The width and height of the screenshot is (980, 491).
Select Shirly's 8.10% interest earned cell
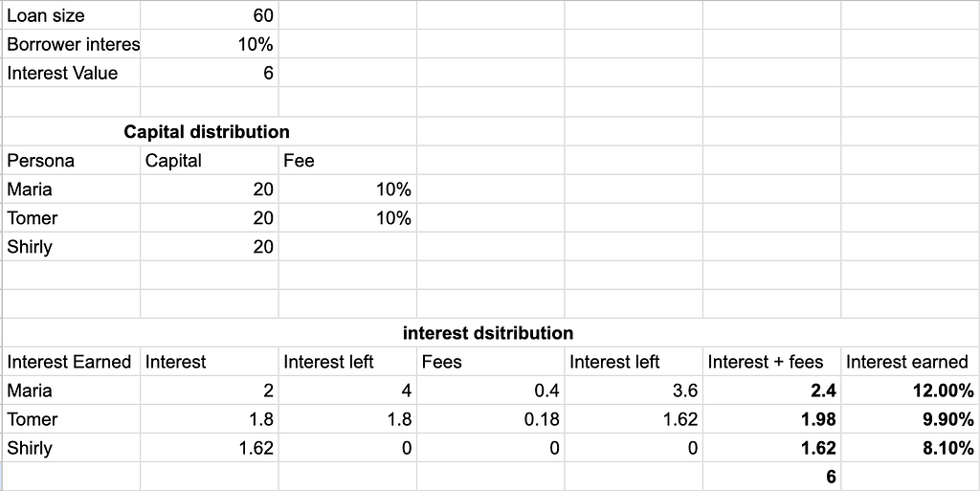[x=910, y=448]
